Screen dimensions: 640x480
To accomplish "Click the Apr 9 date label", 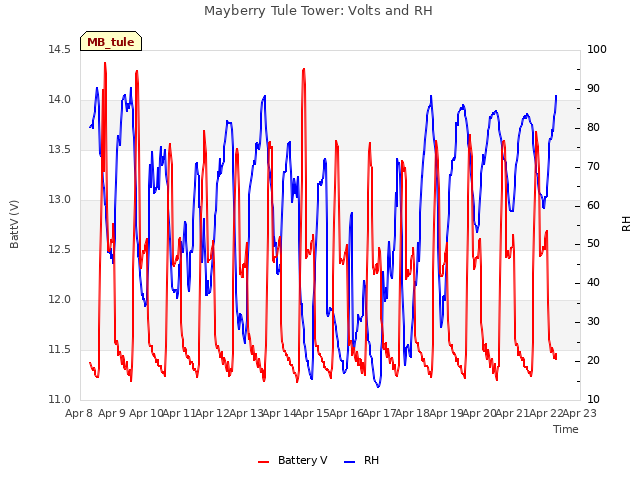I will coord(112,413).
